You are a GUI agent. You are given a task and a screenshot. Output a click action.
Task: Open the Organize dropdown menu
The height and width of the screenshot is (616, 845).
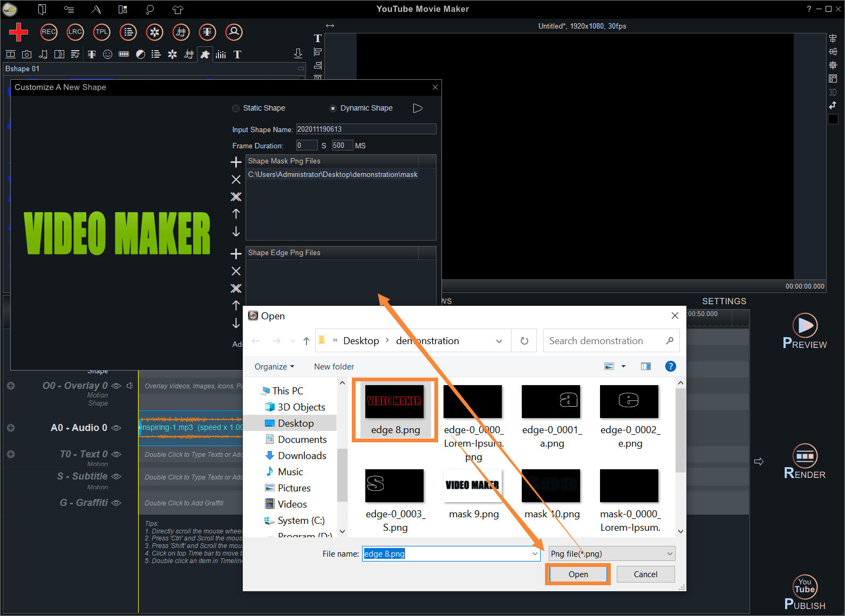pyautogui.click(x=274, y=367)
